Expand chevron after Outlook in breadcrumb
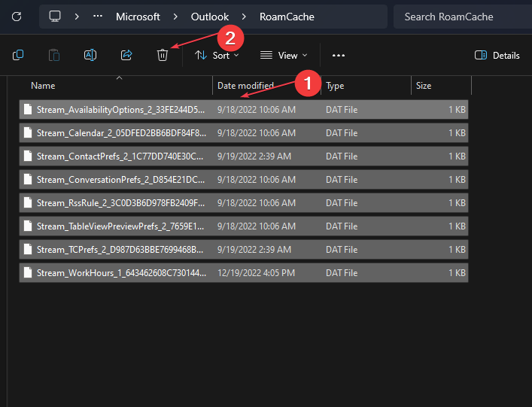Image resolution: width=532 pixels, height=407 pixels. point(244,17)
